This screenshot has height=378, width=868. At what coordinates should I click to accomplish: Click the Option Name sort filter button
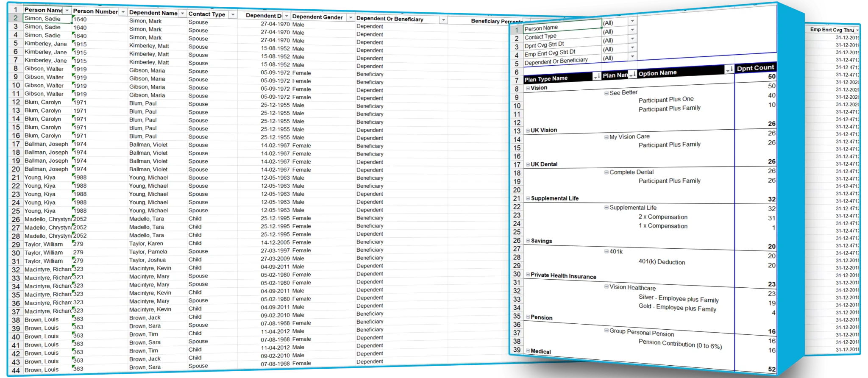click(729, 69)
